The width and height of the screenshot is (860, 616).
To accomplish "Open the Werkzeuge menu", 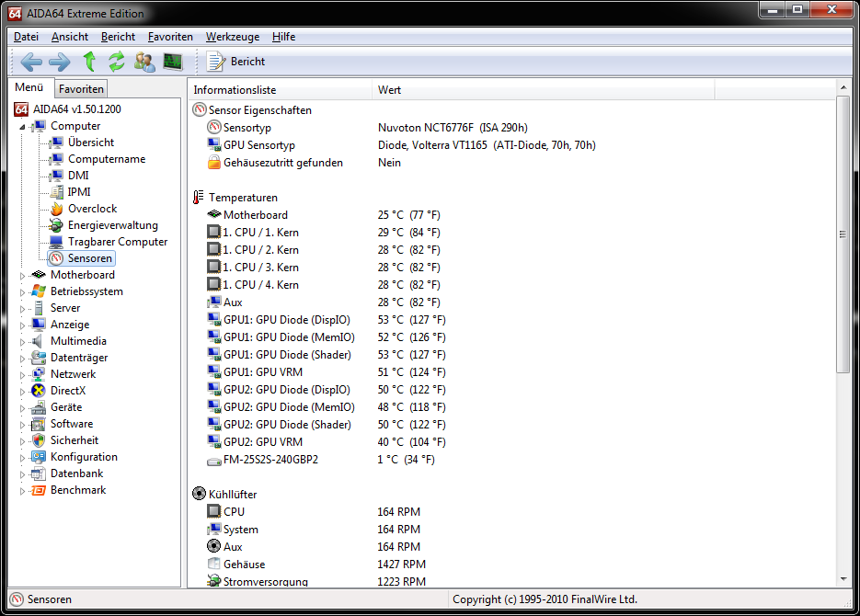I will pyautogui.click(x=233, y=37).
